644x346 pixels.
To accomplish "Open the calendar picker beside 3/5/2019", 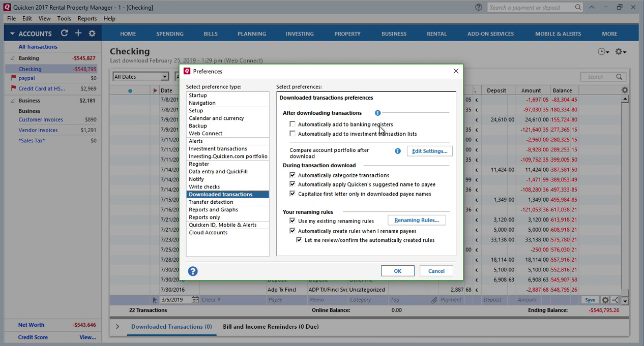I will [195, 300].
